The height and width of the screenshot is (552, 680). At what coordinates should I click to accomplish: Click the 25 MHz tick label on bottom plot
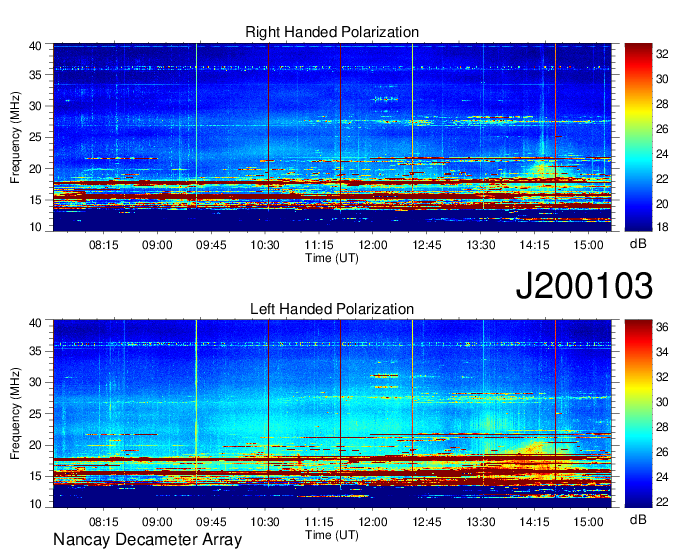[x=35, y=414]
